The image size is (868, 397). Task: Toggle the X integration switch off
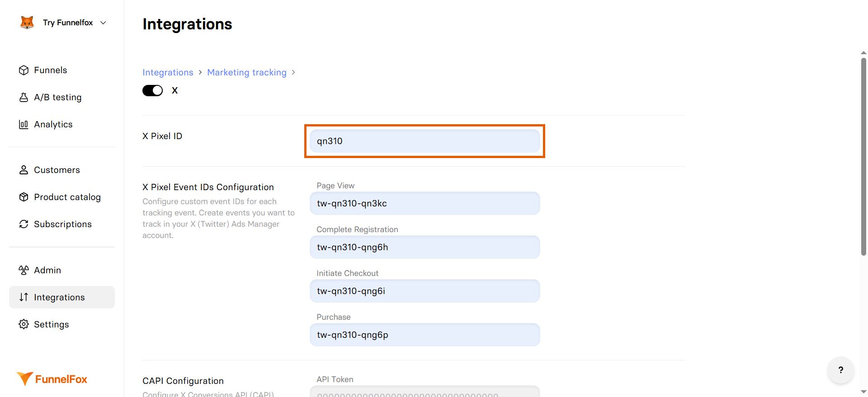point(153,90)
